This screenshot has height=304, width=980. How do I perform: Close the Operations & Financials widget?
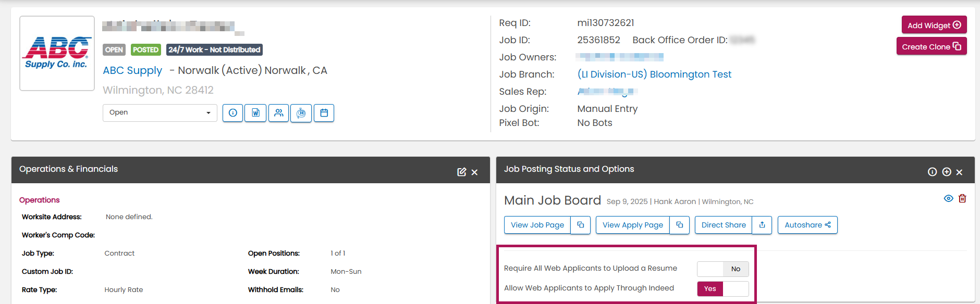pos(474,172)
